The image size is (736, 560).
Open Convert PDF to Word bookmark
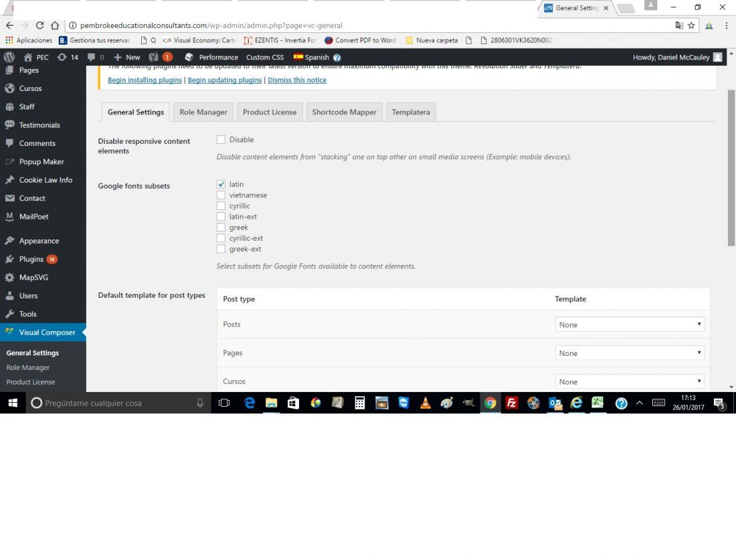pos(360,40)
